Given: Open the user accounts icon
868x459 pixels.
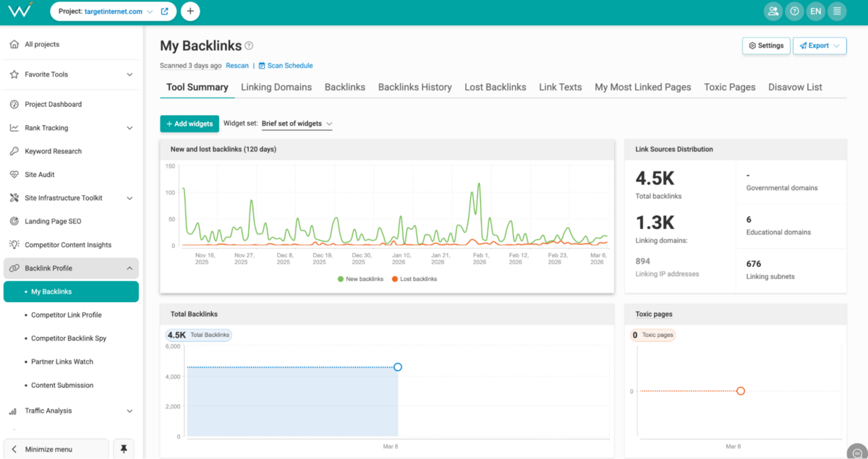Looking at the screenshot, I should pos(773,12).
